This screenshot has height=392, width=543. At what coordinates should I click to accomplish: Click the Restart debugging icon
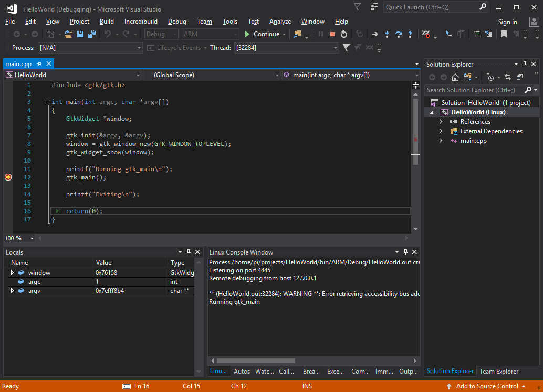(343, 34)
